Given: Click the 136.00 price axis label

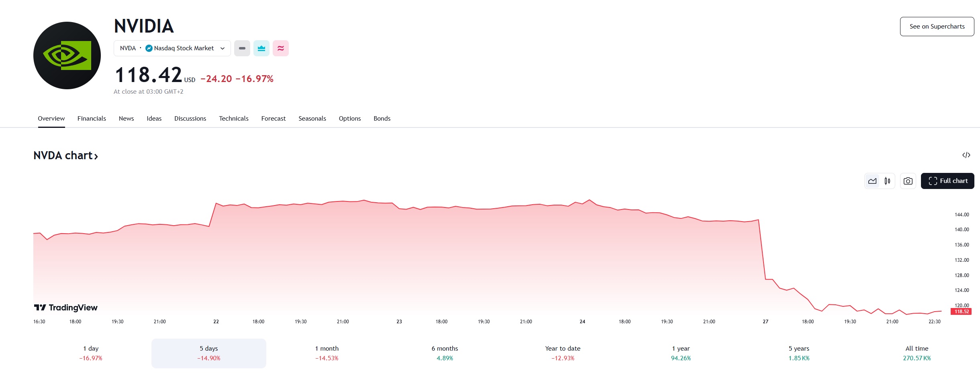Looking at the screenshot, I should (x=962, y=245).
